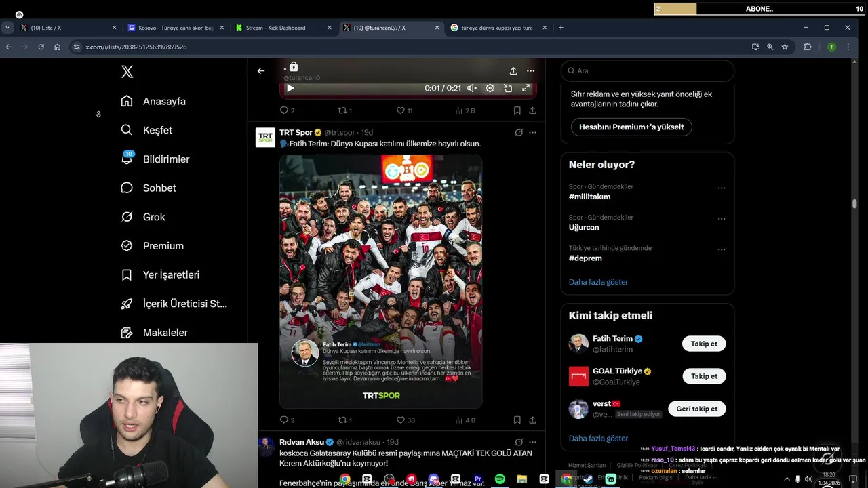Click Hesabını Premium+'a yükselt button

[631, 127]
